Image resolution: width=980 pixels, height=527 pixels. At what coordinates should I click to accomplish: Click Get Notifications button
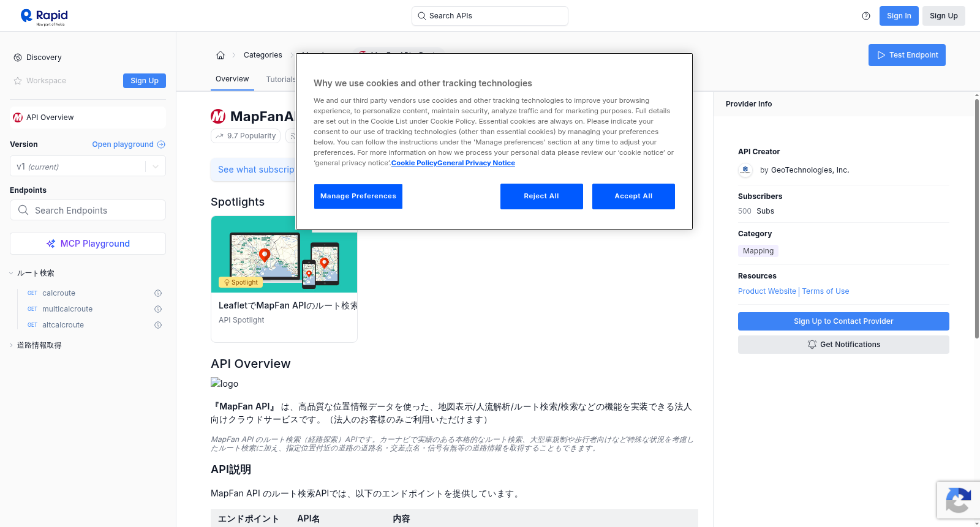tap(843, 345)
